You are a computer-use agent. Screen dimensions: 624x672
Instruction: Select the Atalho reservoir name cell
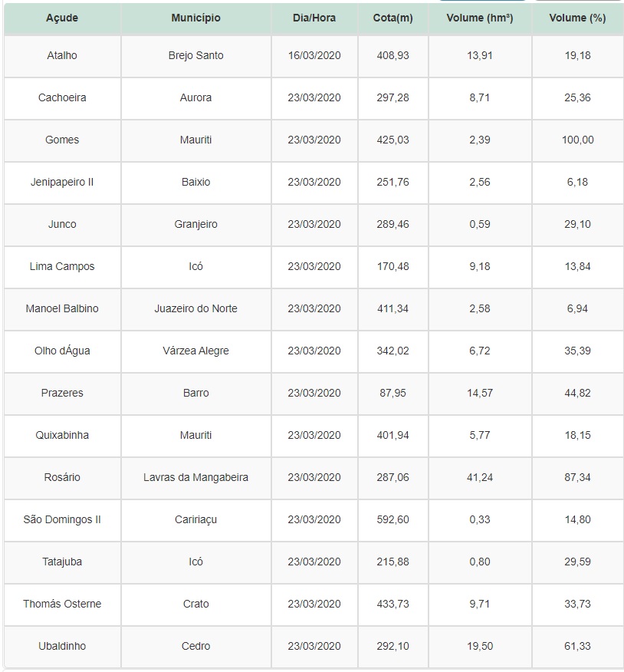pyautogui.click(x=62, y=56)
